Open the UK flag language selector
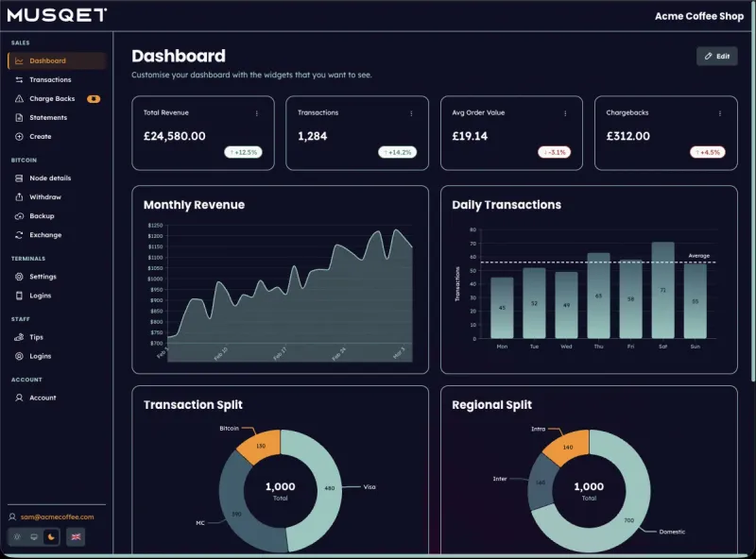Image resolution: width=756 pixels, height=559 pixels. click(x=76, y=536)
